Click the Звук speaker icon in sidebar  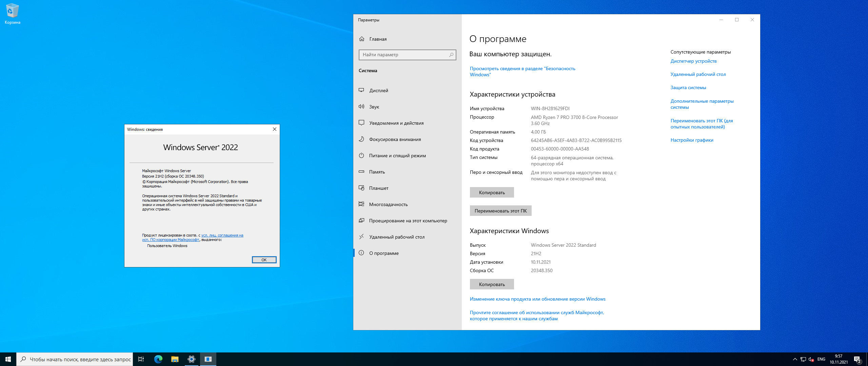pyautogui.click(x=361, y=106)
